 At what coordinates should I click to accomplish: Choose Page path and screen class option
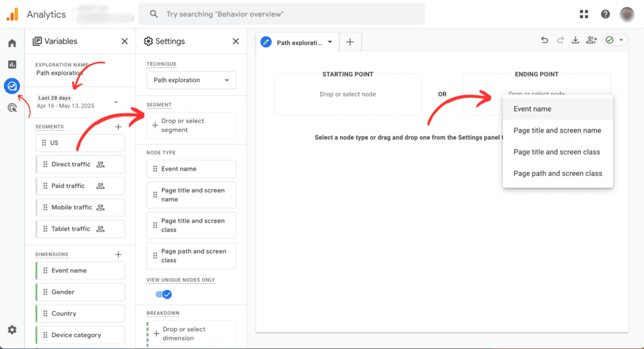(558, 173)
